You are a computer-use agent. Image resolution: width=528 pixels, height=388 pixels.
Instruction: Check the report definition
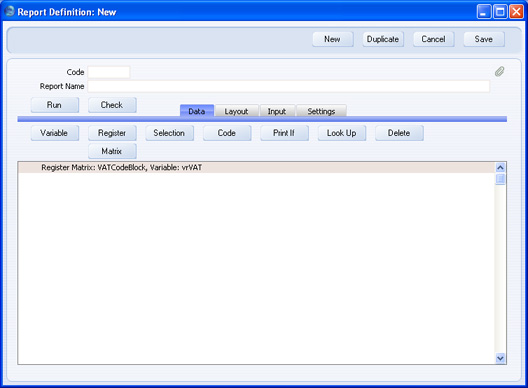pyautogui.click(x=112, y=105)
